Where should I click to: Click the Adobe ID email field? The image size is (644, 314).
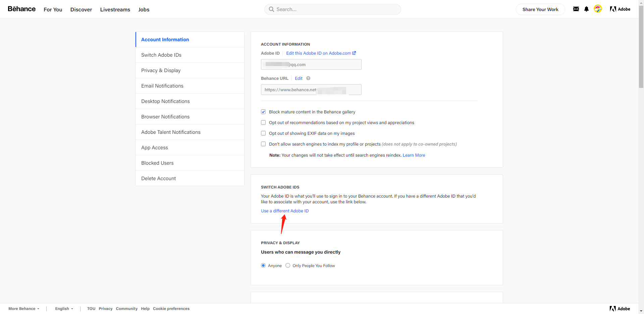click(311, 64)
